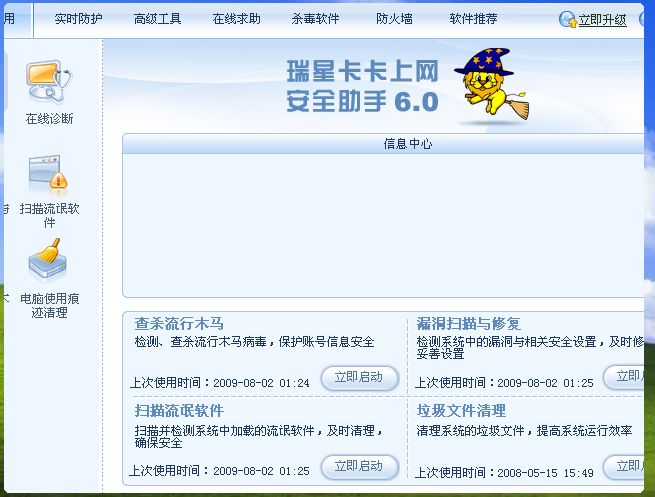Click the 查杀流行木马 heading
Viewport: 655px width, 497px height.
pyautogui.click(x=179, y=324)
